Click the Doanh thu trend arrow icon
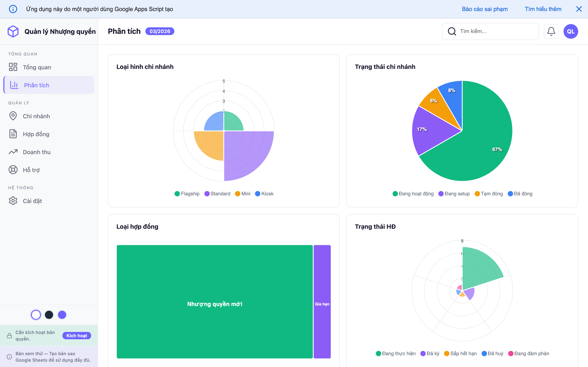The width and height of the screenshot is (588, 367). click(13, 152)
